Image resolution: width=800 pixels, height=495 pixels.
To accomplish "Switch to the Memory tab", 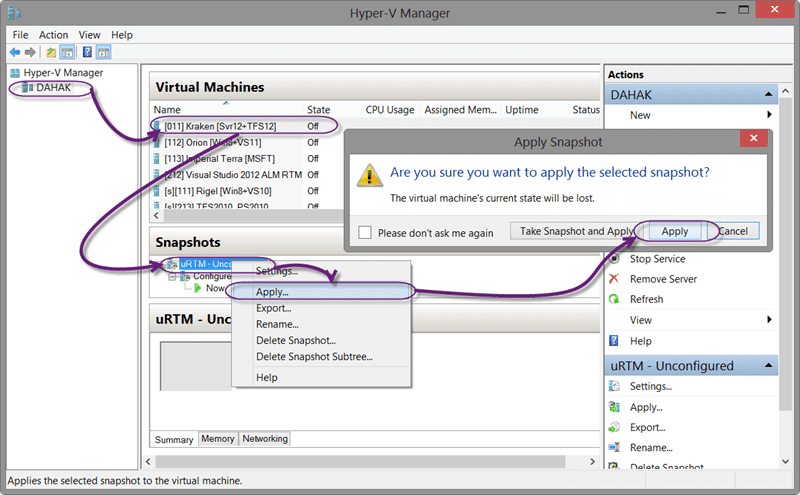I will 217,439.
